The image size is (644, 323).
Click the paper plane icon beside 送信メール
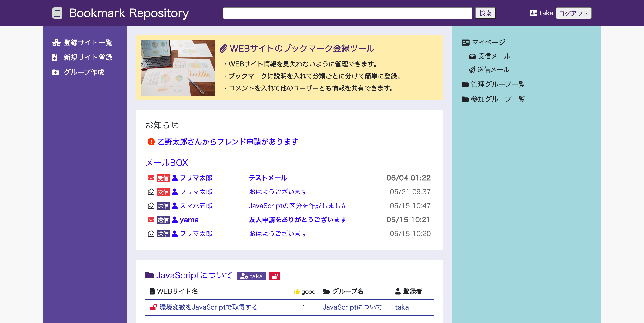tap(472, 70)
